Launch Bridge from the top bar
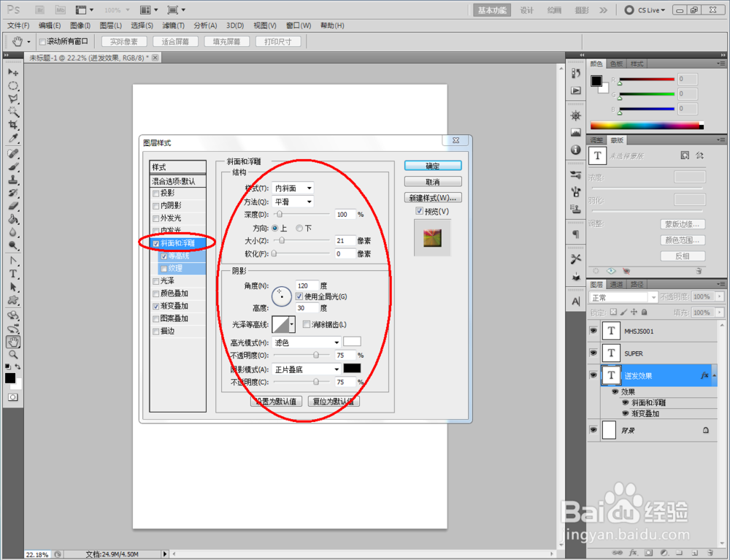730x560 pixels. (40, 9)
